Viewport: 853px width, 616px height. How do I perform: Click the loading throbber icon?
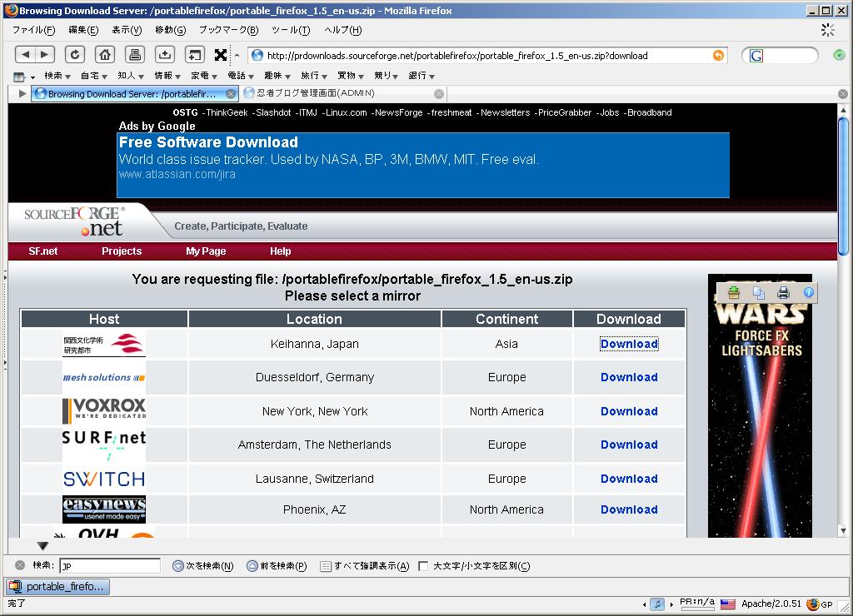(828, 30)
